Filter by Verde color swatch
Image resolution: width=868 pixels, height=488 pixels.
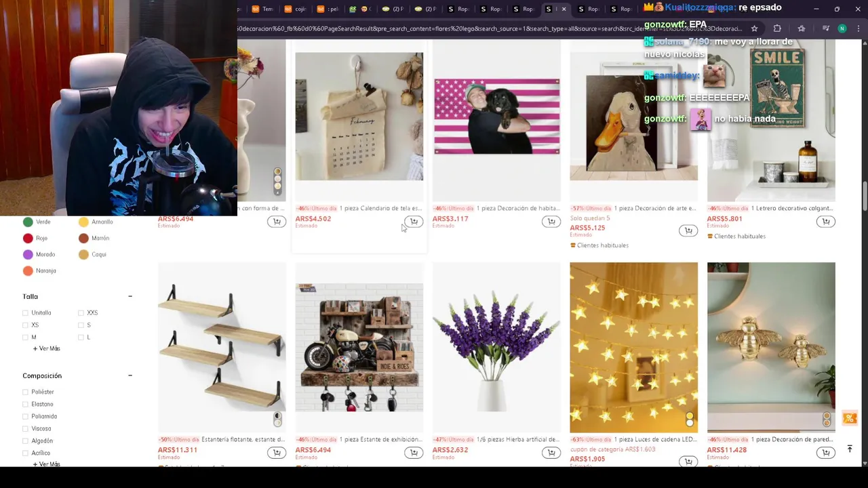coord(28,222)
